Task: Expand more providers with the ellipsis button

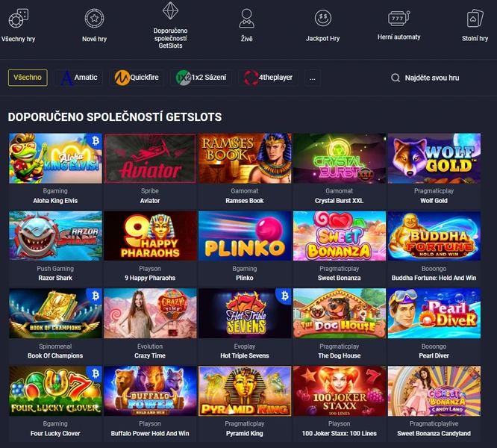Action: tap(313, 78)
